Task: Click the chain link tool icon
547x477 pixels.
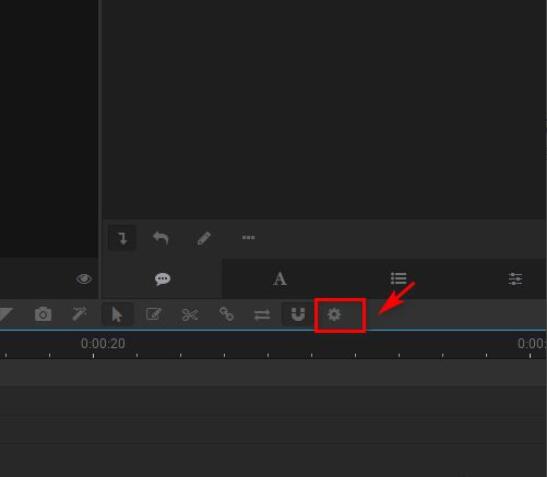Action: 226,314
